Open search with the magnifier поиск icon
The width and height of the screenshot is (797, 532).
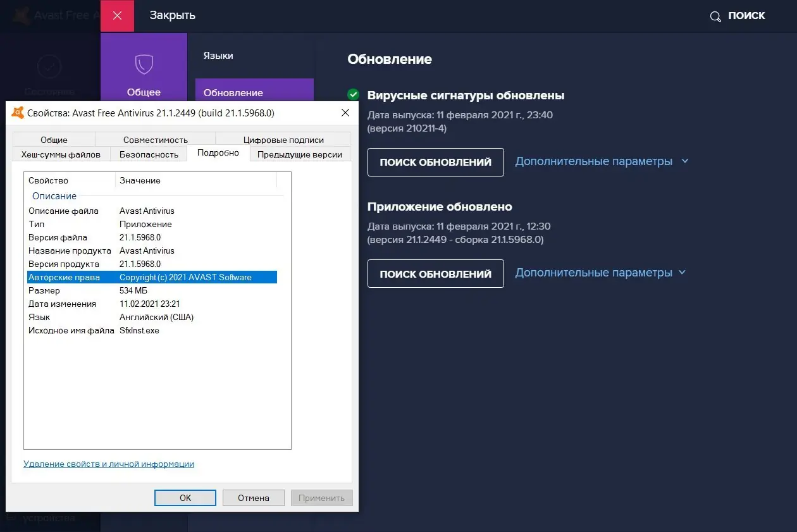tap(715, 16)
